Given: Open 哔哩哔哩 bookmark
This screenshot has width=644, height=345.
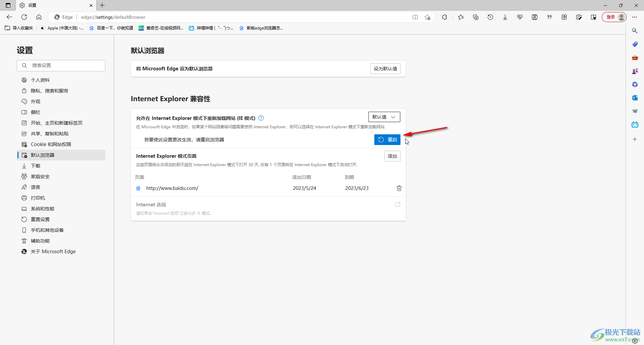Looking at the screenshot, I should coord(211,28).
